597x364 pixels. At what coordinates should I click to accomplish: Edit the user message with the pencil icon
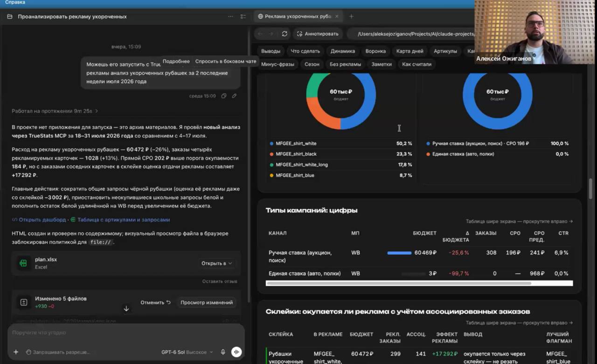pyautogui.click(x=234, y=96)
